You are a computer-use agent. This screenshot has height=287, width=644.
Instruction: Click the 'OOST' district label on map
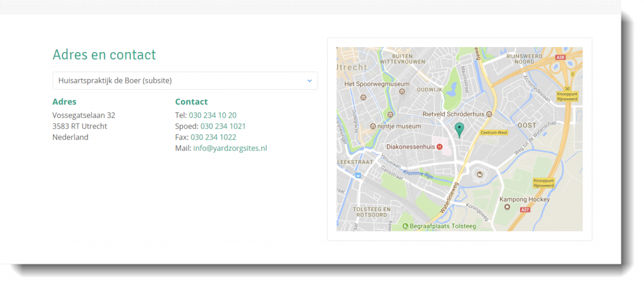pos(526,124)
